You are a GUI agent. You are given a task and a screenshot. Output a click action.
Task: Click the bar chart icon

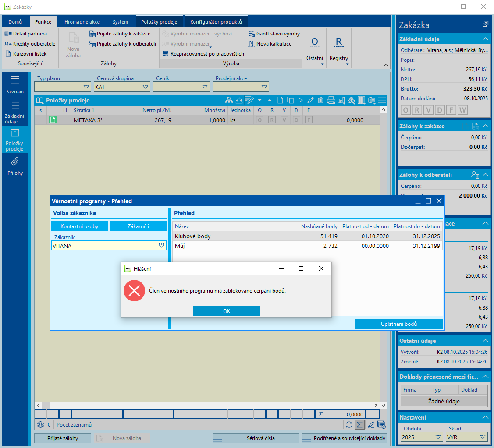[x=341, y=100]
